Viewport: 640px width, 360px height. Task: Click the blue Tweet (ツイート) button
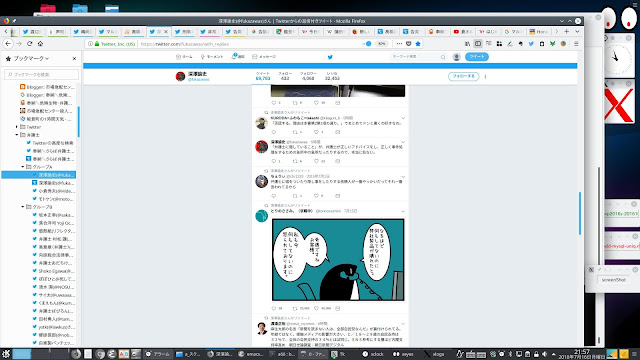477,57
